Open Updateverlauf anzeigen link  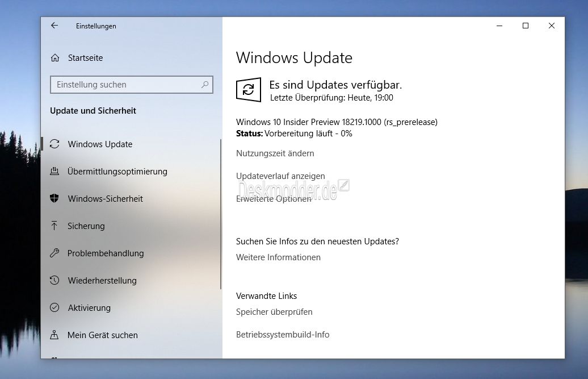coord(280,176)
